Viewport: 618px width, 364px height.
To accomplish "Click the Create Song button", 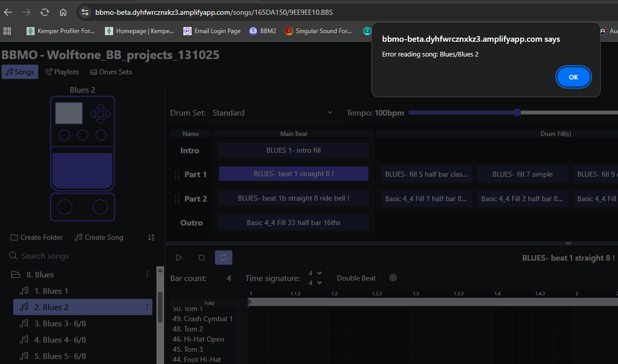I will point(99,237).
